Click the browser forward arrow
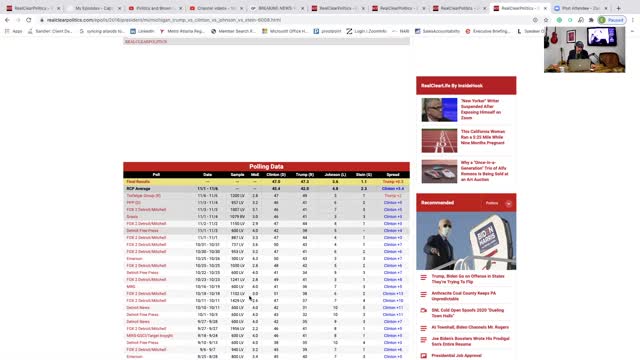 tap(18, 20)
